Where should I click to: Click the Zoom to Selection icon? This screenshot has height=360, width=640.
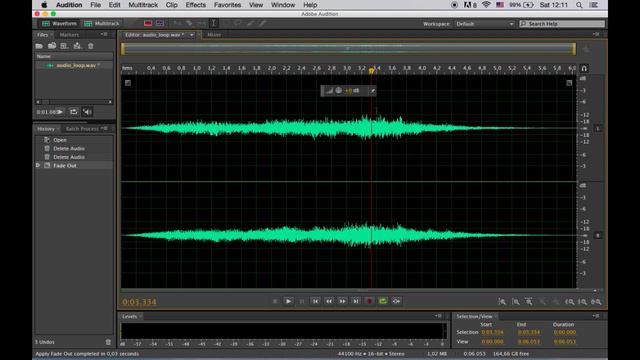(596, 302)
